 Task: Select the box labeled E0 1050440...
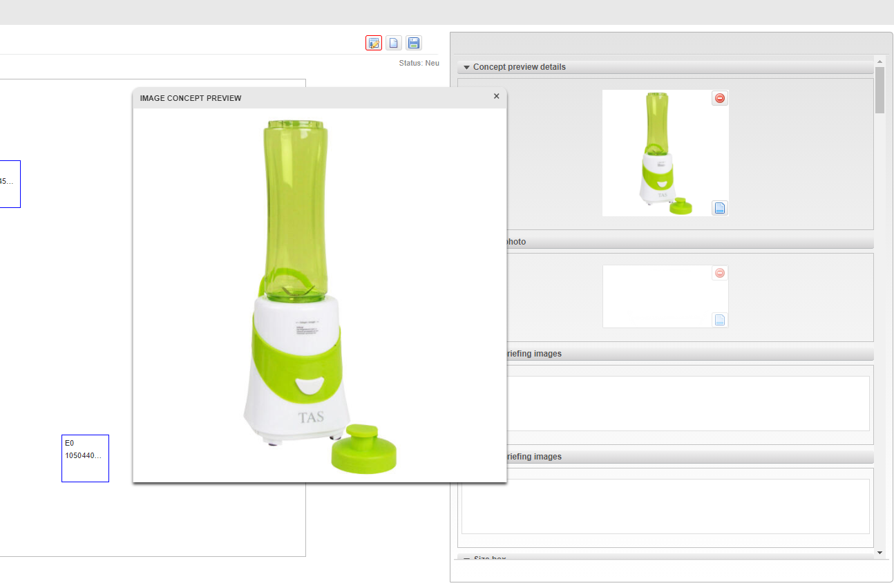(x=85, y=458)
